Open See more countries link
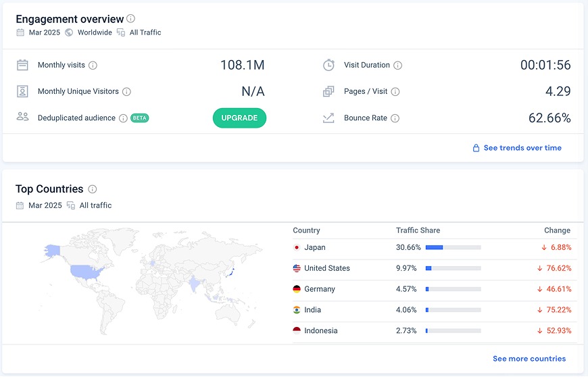This screenshot has width=588, height=379. tap(529, 359)
